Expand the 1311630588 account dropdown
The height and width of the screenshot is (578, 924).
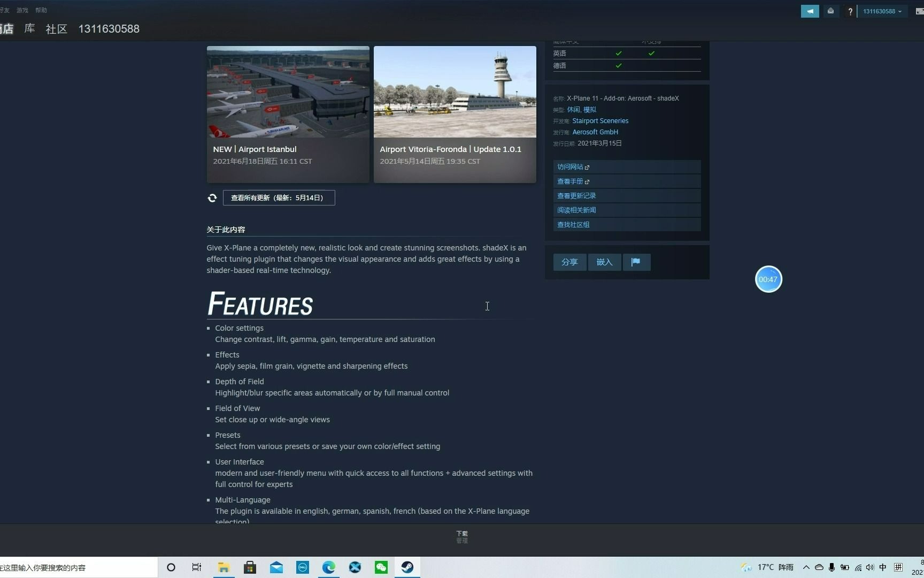pyautogui.click(x=882, y=11)
